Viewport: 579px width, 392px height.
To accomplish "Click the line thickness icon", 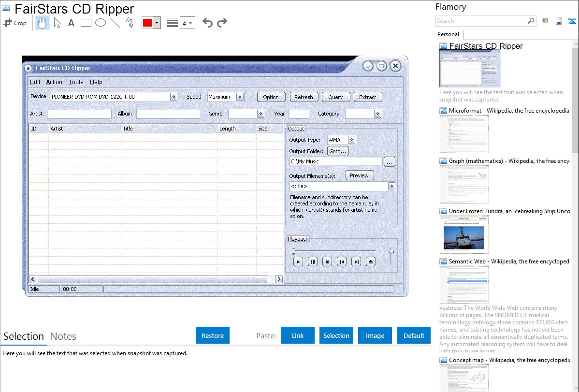I will tap(173, 23).
